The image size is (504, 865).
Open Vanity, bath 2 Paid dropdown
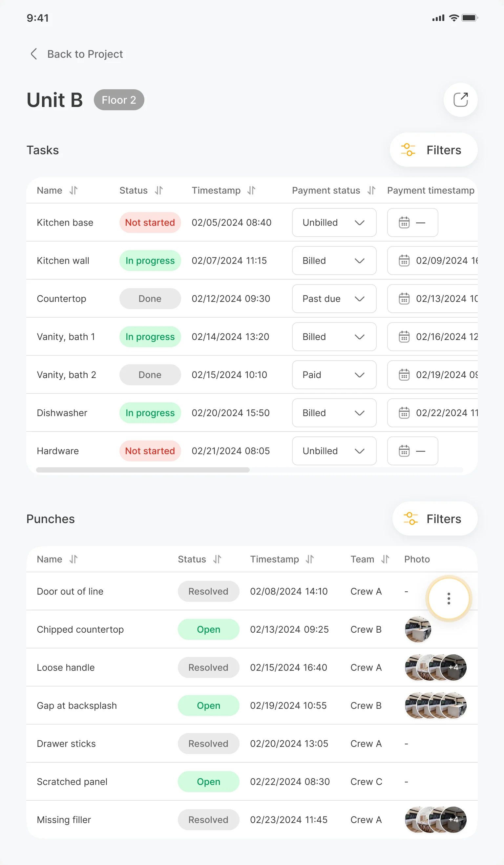(x=334, y=375)
